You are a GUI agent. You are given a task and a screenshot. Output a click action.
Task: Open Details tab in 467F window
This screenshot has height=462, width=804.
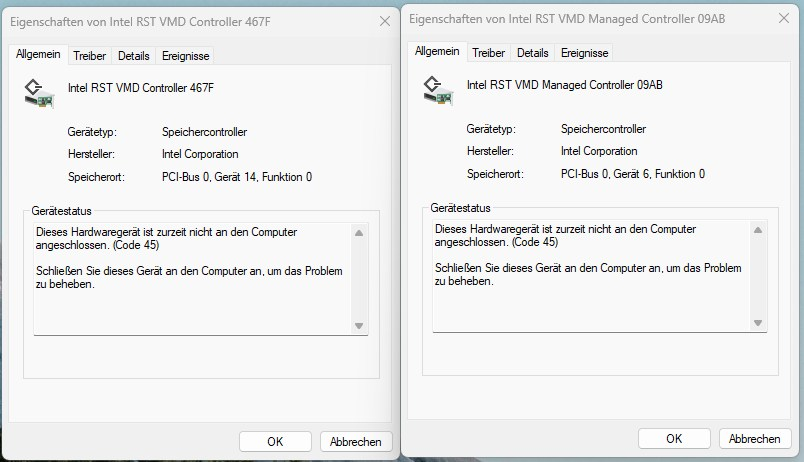(x=134, y=56)
